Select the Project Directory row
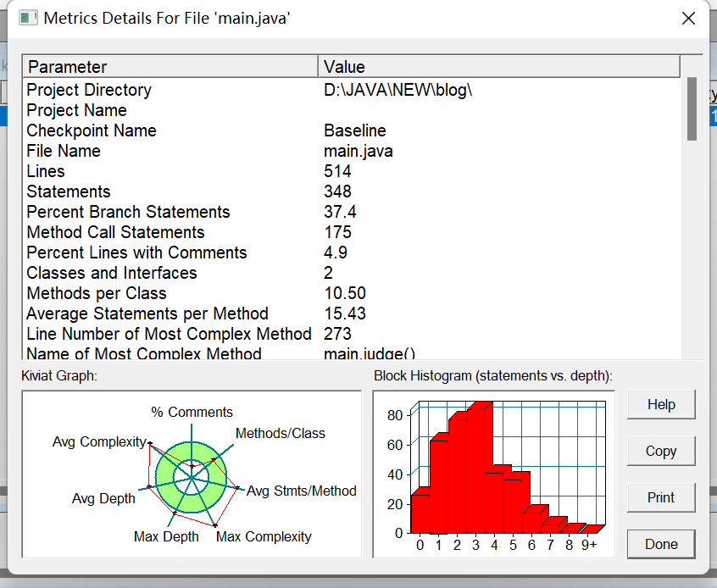This screenshot has width=717, height=588. tap(351, 90)
